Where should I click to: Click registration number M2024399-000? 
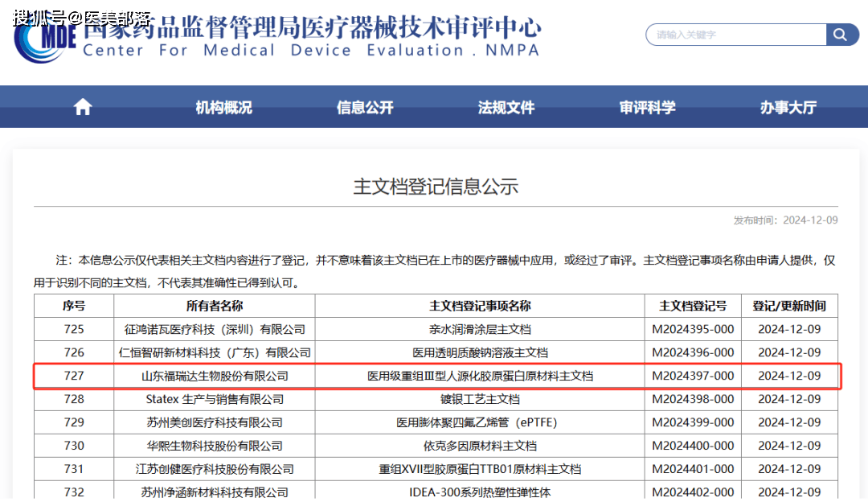(x=693, y=422)
